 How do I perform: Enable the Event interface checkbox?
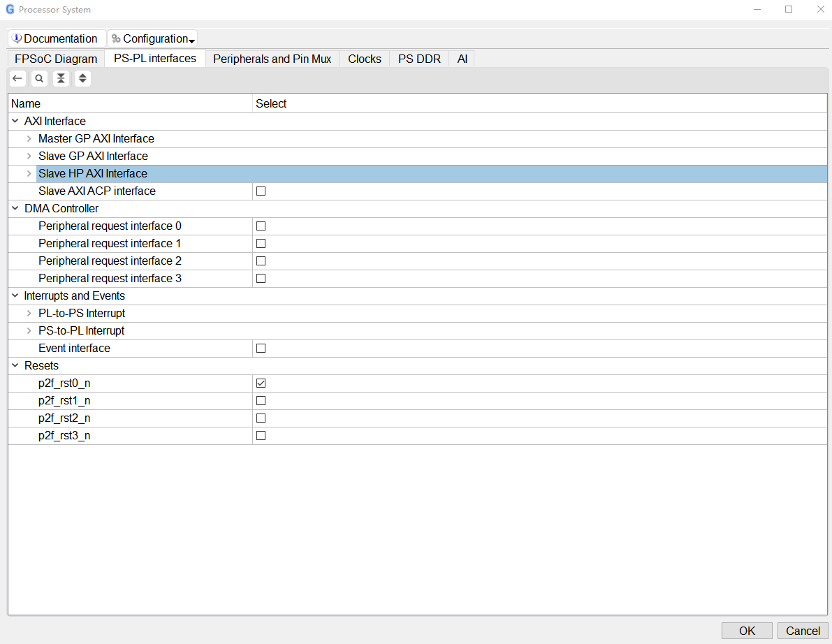coord(261,348)
